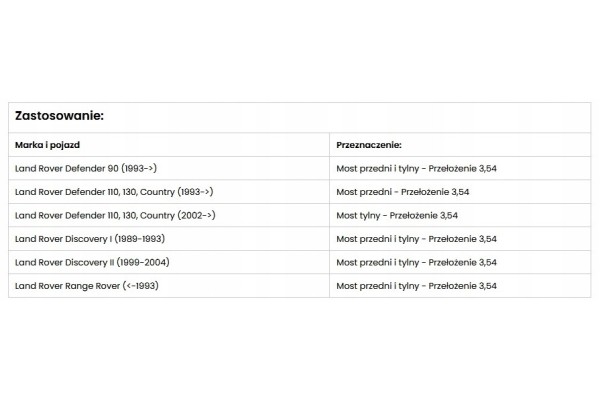600x400 pixels.
Task: Click the years (1999-2004) beside Discovery II
Action: pyautogui.click(x=143, y=262)
